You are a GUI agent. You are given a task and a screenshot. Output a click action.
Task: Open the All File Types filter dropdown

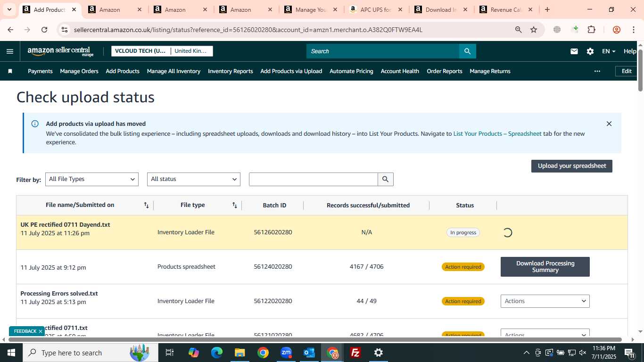[x=92, y=179]
